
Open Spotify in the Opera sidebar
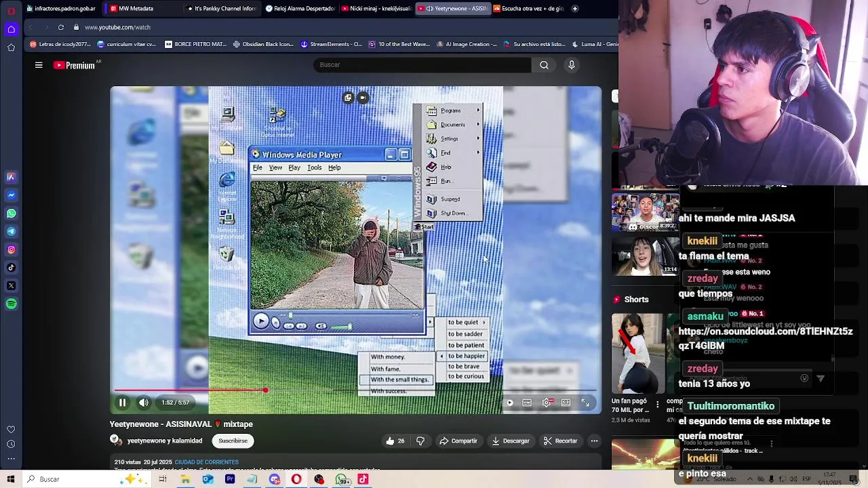pyautogui.click(x=11, y=304)
